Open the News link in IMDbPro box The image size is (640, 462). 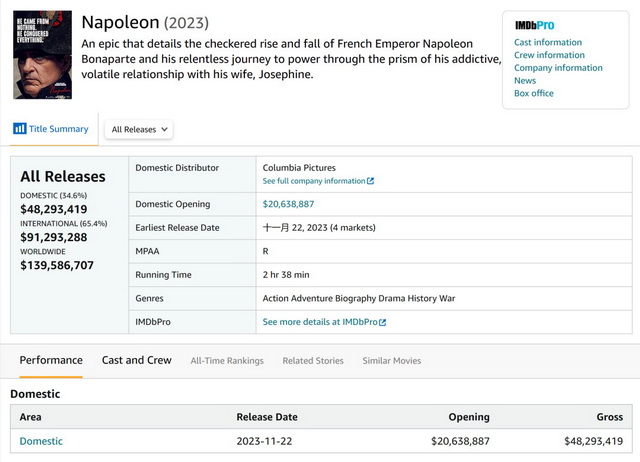pyautogui.click(x=525, y=81)
